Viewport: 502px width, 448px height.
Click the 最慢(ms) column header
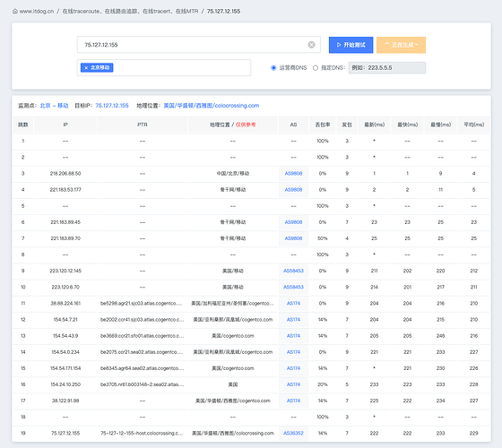tap(440, 125)
